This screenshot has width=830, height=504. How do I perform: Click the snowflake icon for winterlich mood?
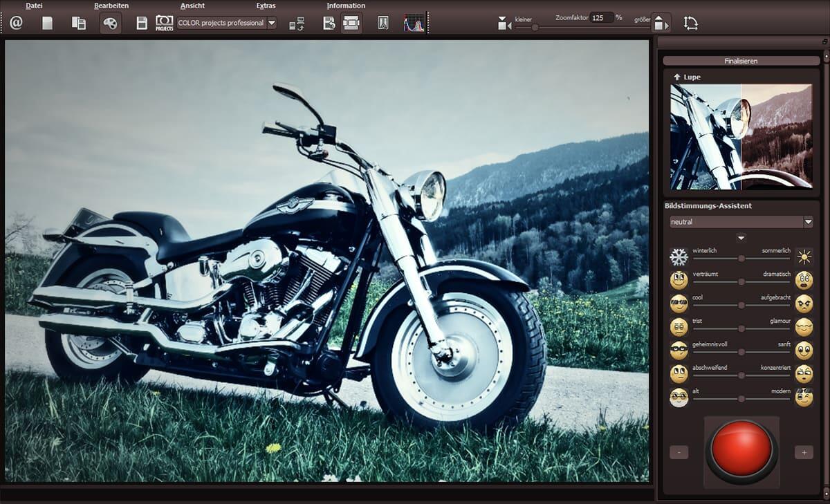[678, 256]
